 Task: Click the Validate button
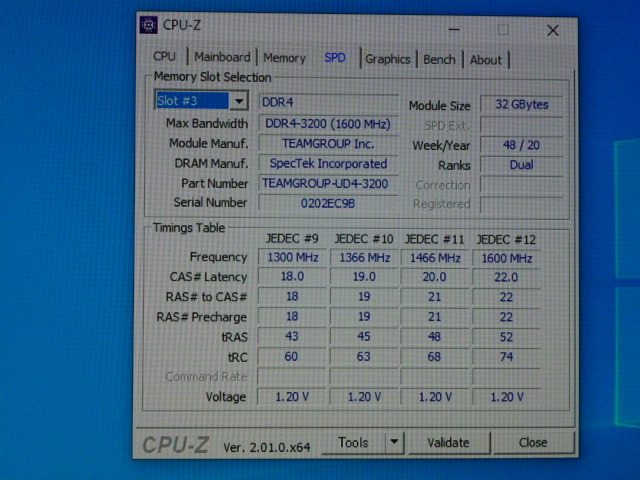coord(449,443)
